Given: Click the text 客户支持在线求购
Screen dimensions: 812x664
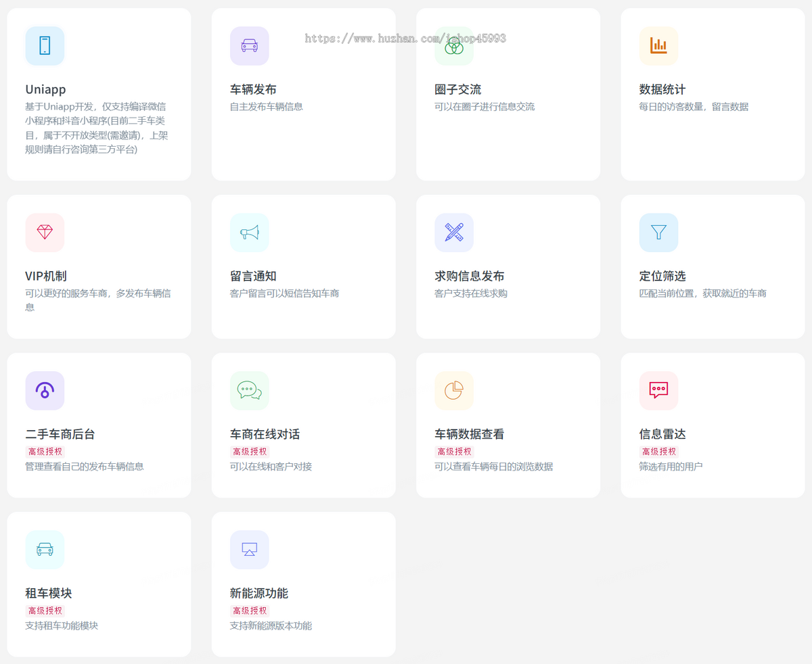Looking at the screenshot, I should tap(471, 293).
